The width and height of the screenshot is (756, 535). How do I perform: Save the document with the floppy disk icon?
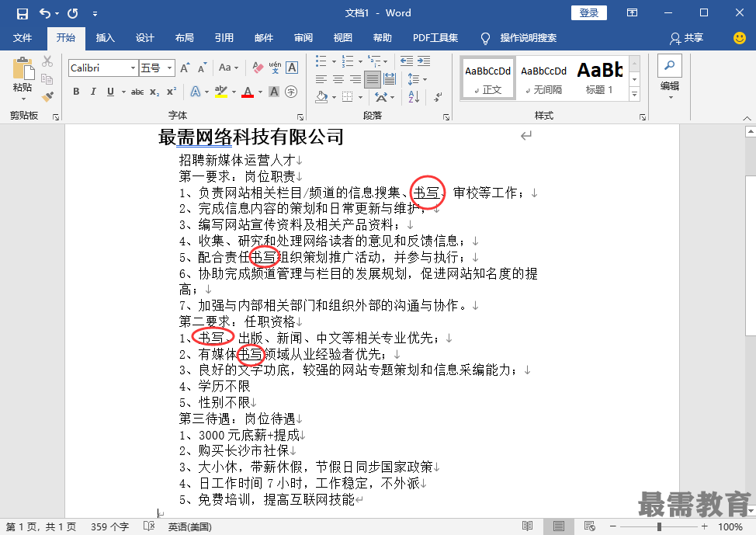tap(23, 13)
